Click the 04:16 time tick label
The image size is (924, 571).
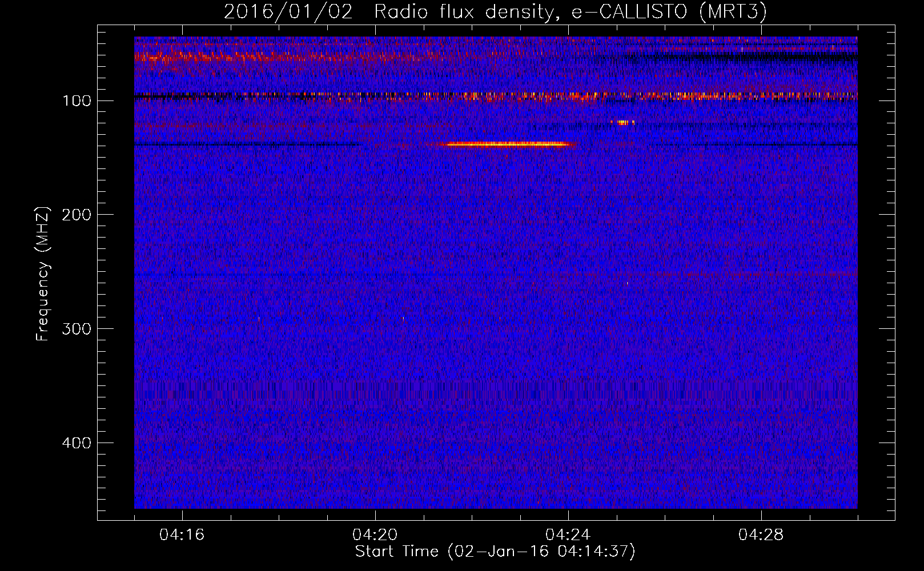click(x=182, y=535)
